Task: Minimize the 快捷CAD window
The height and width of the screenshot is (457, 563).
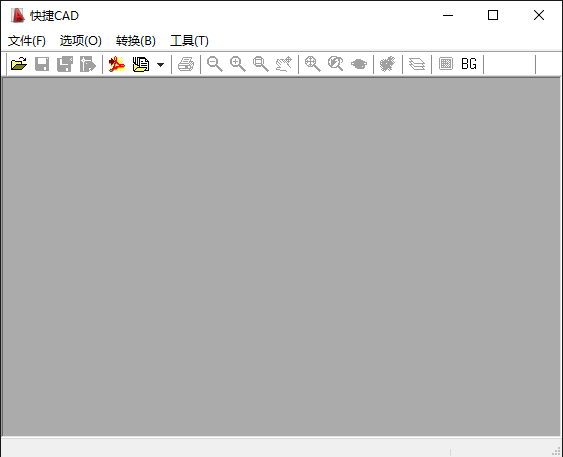Action: pyautogui.click(x=448, y=15)
